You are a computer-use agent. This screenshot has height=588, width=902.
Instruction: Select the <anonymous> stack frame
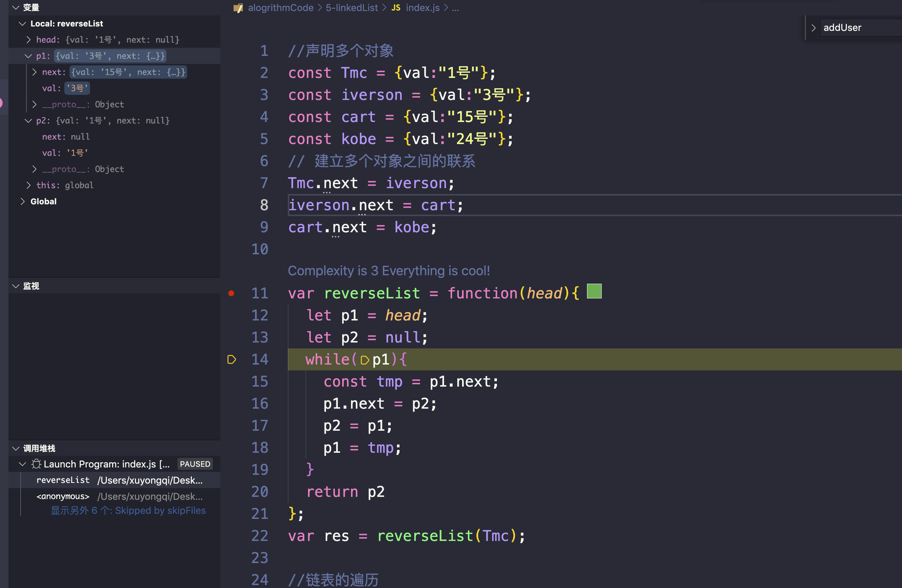(x=114, y=496)
